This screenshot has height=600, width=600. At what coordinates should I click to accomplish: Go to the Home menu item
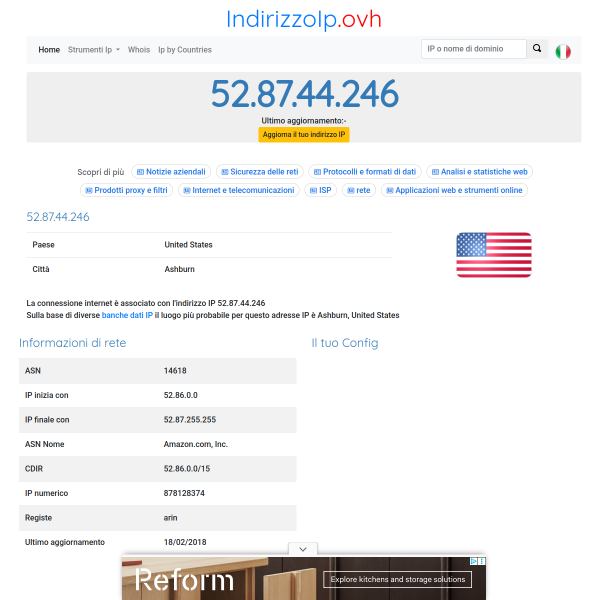(x=49, y=50)
